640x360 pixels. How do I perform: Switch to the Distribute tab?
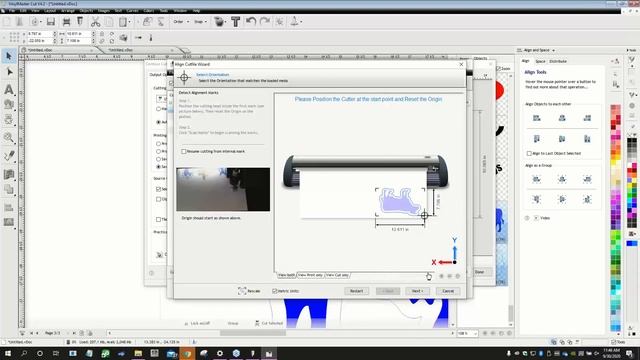(x=558, y=61)
